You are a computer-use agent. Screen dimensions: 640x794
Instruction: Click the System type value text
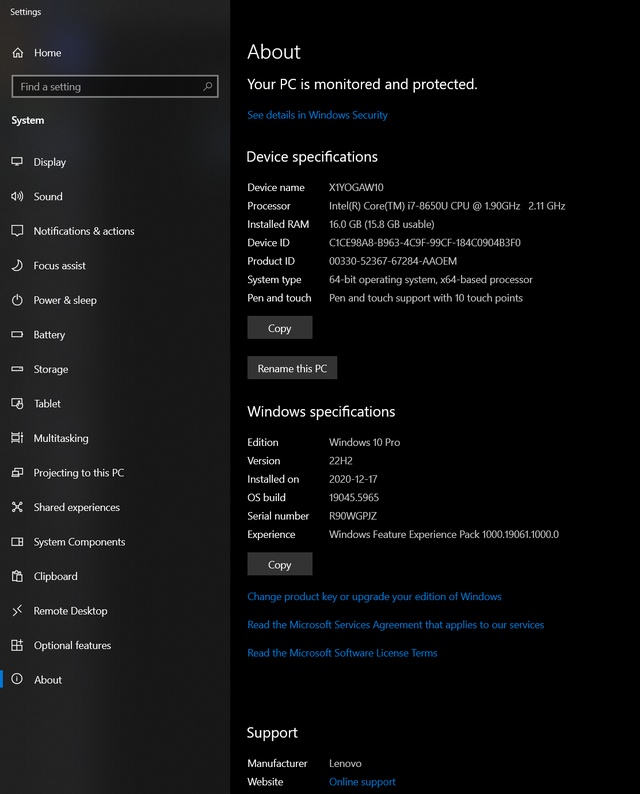431,280
